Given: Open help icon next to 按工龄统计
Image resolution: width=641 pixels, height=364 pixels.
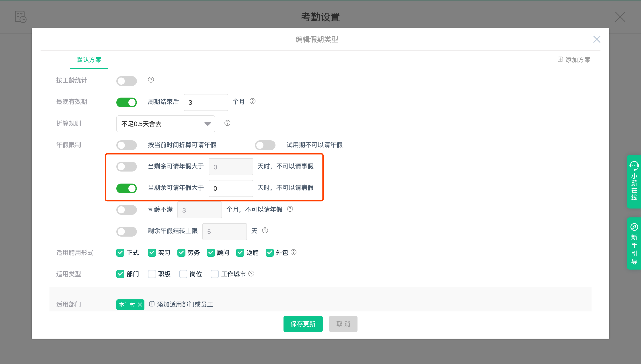Looking at the screenshot, I should (x=151, y=80).
